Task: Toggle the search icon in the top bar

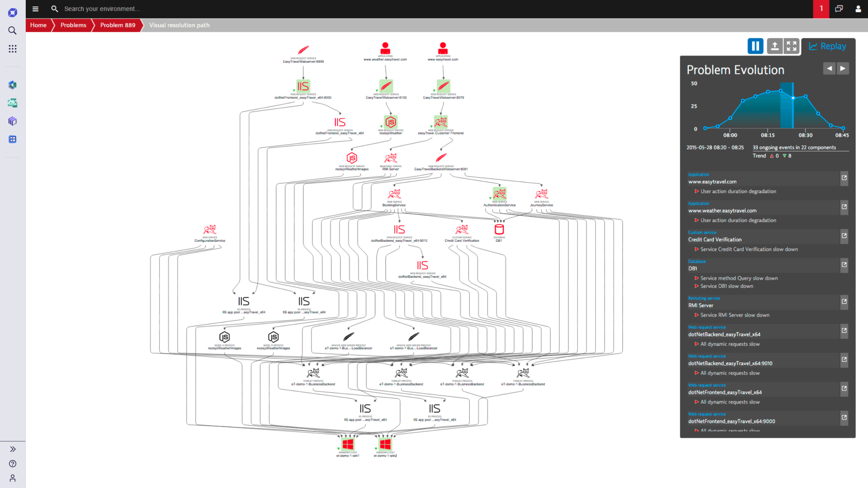Action: [55, 9]
